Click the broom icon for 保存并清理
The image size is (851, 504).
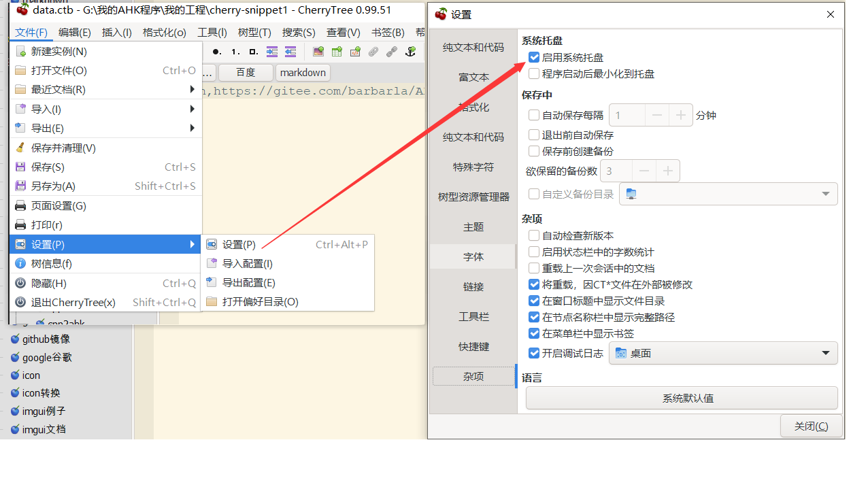click(x=20, y=148)
